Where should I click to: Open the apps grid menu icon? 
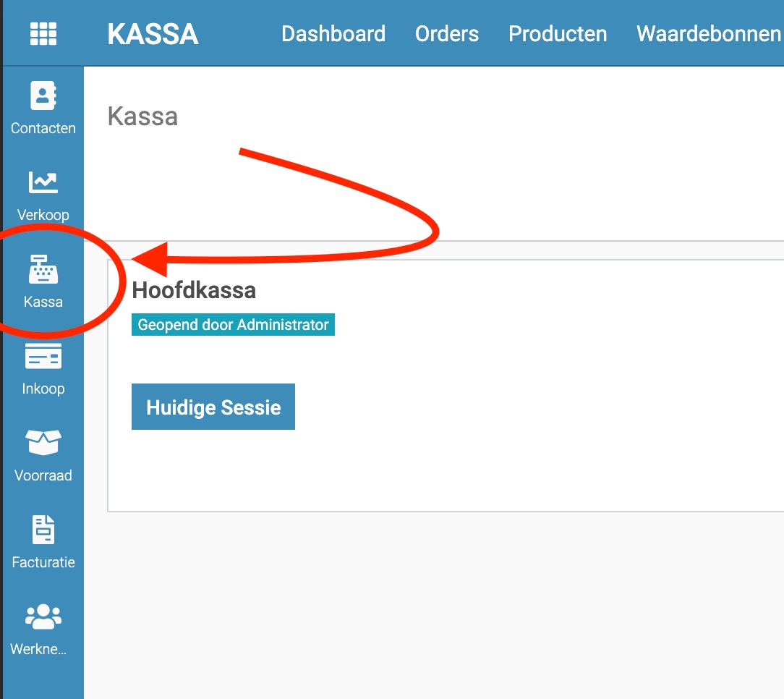[x=43, y=34]
